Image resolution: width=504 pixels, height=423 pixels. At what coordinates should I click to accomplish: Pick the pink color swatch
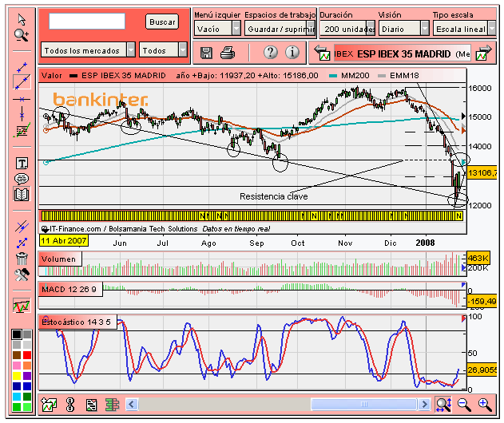(x=17, y=366)
